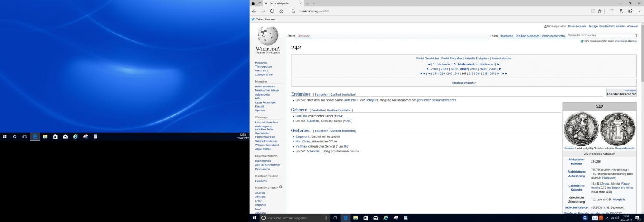
Task: Set these tabs aside icon in Edge
Action: coord(260,3)
